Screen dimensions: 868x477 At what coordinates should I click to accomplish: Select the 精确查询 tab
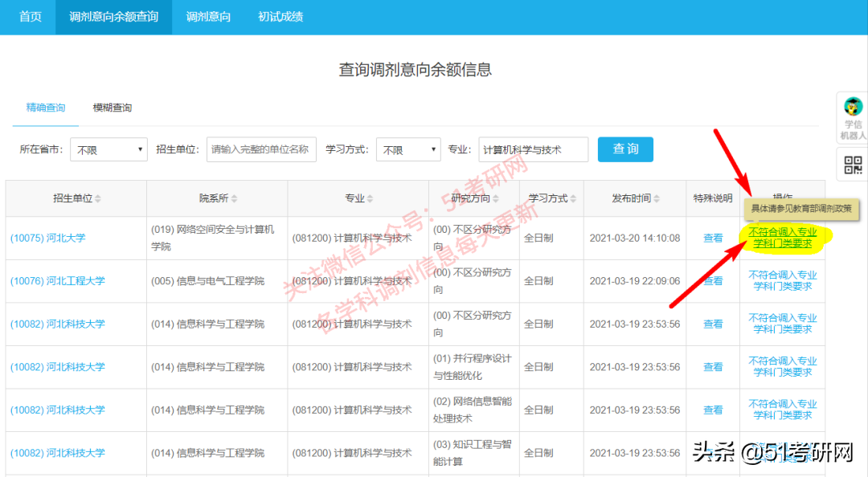[44, 108]
